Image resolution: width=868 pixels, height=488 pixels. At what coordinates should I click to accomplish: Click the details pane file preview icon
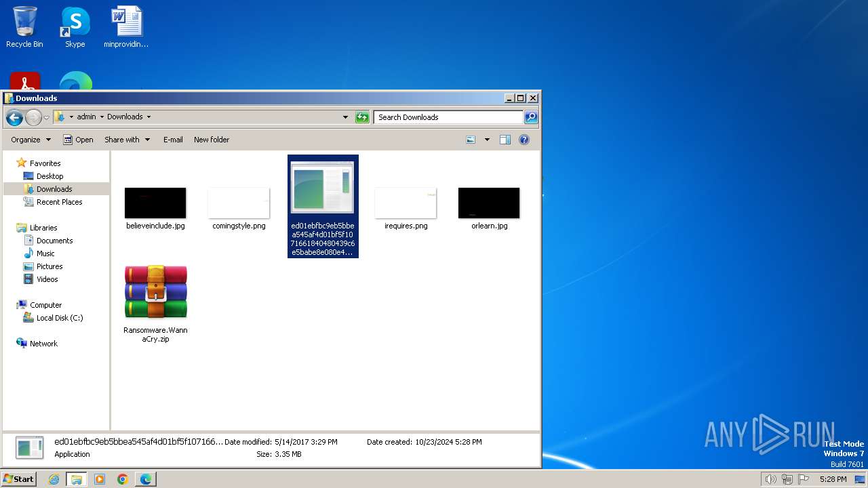click(x=30, y=448)
